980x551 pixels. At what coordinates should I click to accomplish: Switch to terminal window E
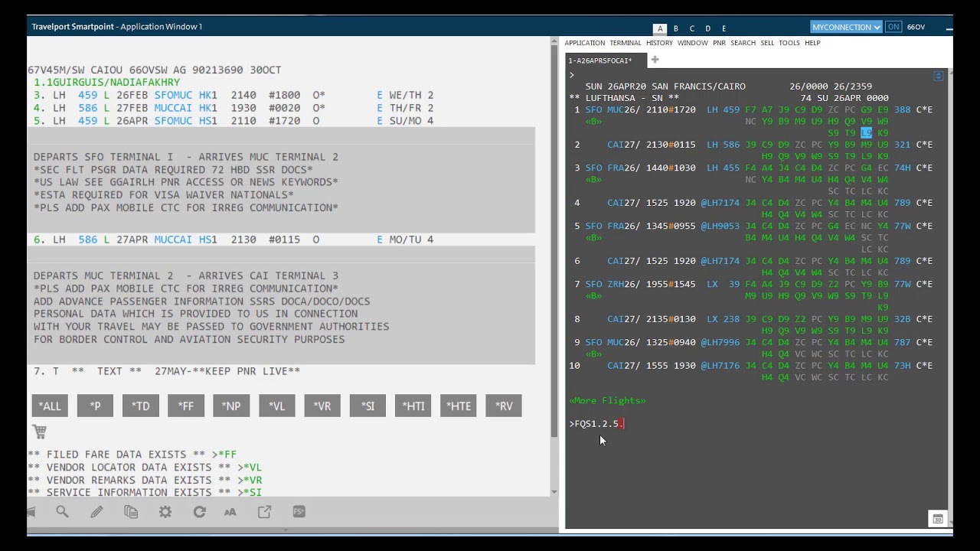(x=724, y=28)
